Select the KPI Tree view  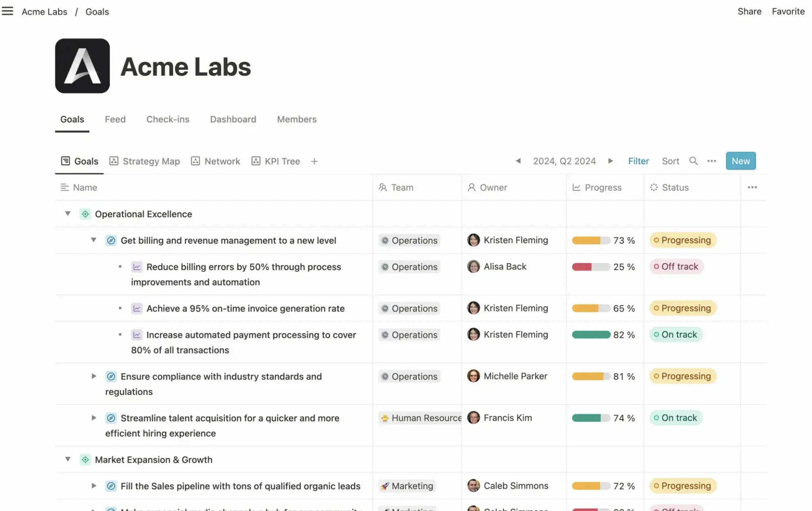tap(276, 161)
